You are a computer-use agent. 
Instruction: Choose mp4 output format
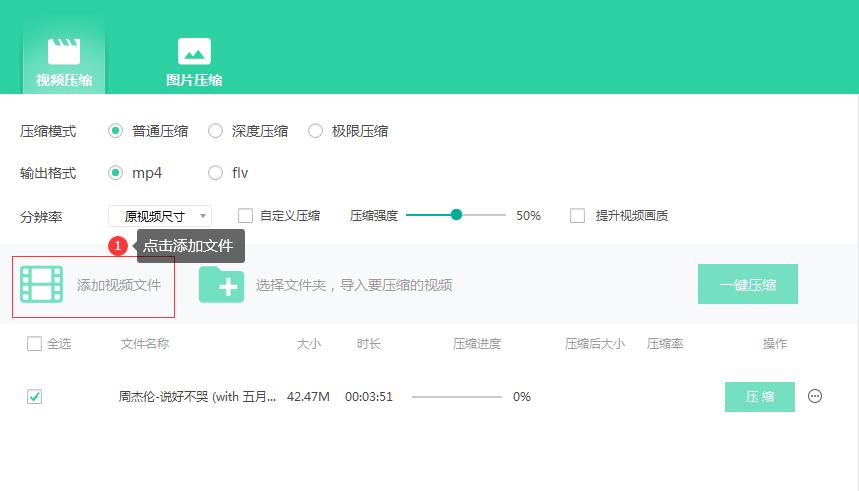115,173
